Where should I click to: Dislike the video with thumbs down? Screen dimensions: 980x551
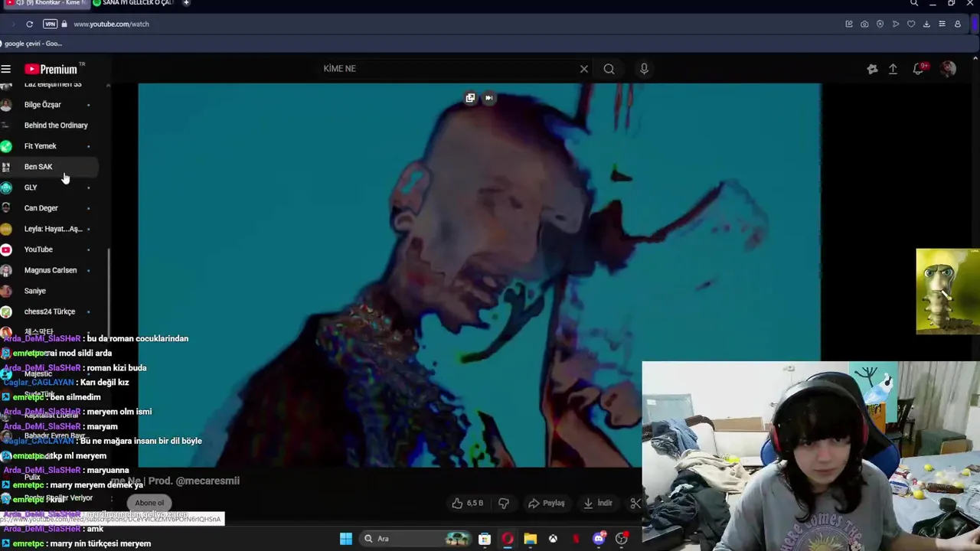tap(504, 503)
